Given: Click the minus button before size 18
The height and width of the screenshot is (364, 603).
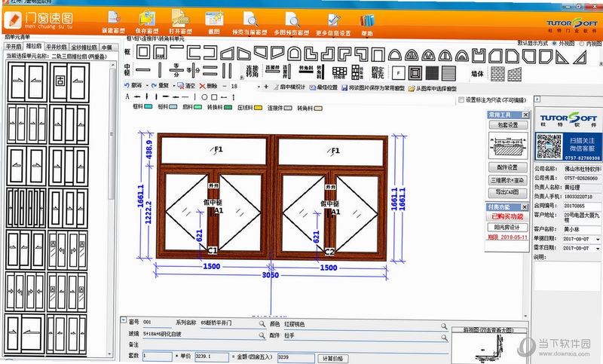Looking at the screenshot, I should coord(225,87).
